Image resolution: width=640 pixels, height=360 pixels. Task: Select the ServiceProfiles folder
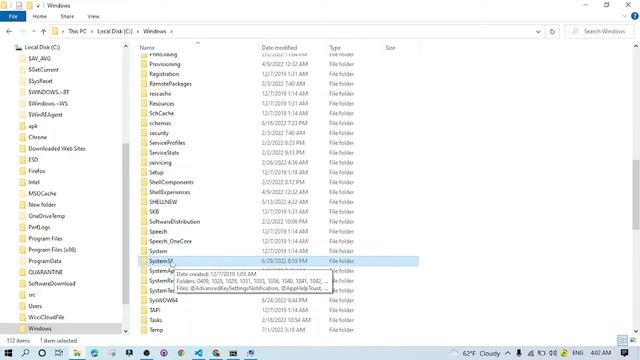167,143
